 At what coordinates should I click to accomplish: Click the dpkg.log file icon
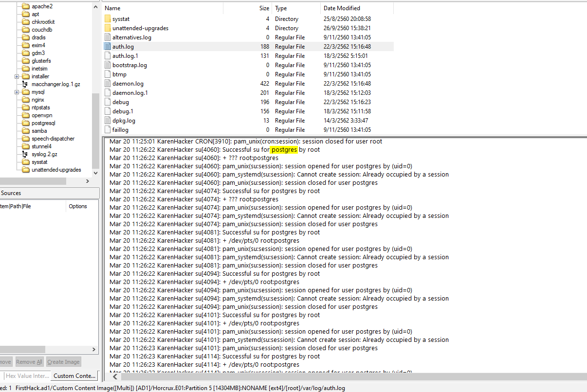pyautogui.click(x=108, y=120)
